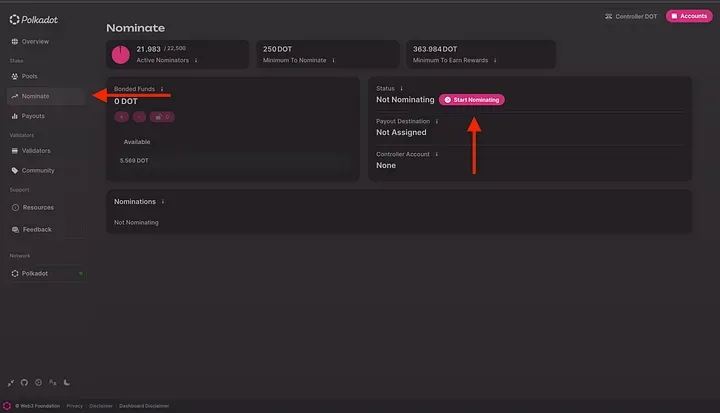
Task: Click the Web3 Foundation footer logo
Action: pyautogui.click(x=7, y=406)
